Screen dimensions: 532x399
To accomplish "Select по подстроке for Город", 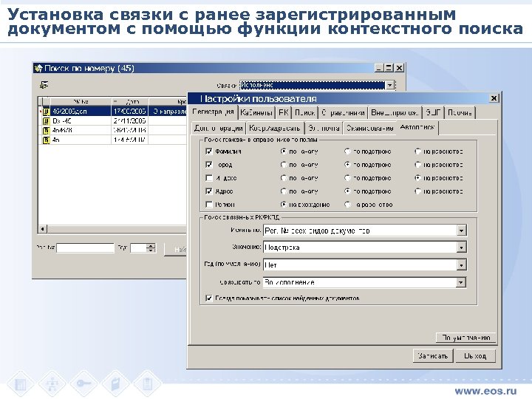I will pyautogui.click(x=347, y=165).
